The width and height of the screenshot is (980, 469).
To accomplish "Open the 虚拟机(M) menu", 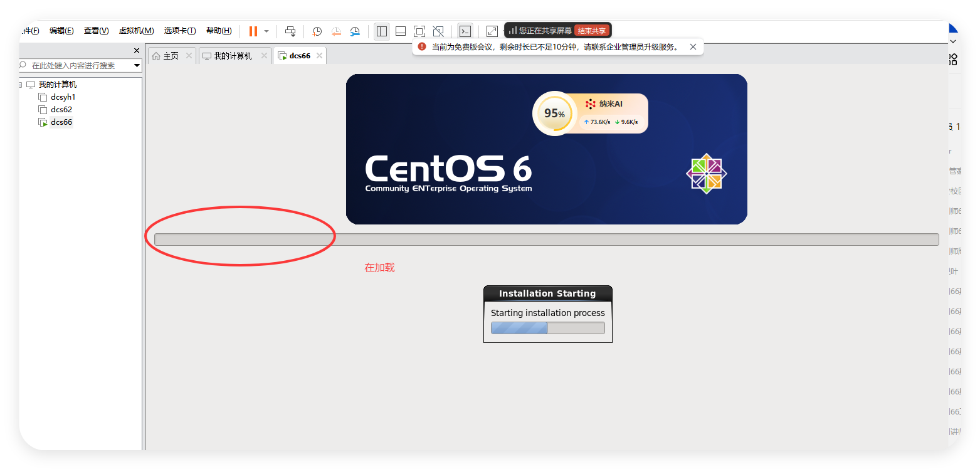I will [x=136, y=31].
